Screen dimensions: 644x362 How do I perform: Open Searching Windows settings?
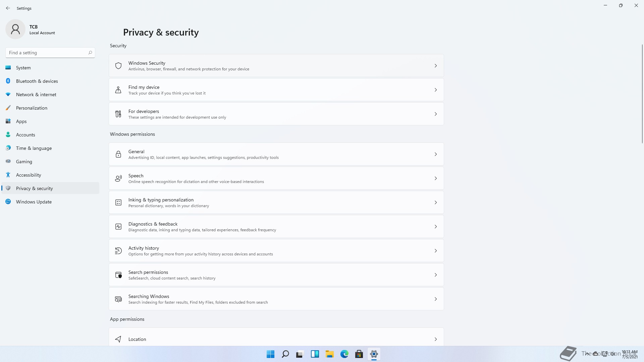pos(276,299)
